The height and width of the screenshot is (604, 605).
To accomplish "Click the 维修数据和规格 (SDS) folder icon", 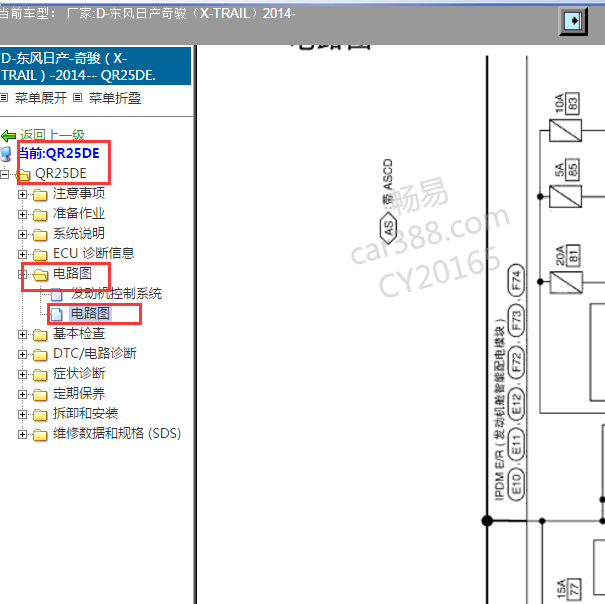I will point(40,435).
